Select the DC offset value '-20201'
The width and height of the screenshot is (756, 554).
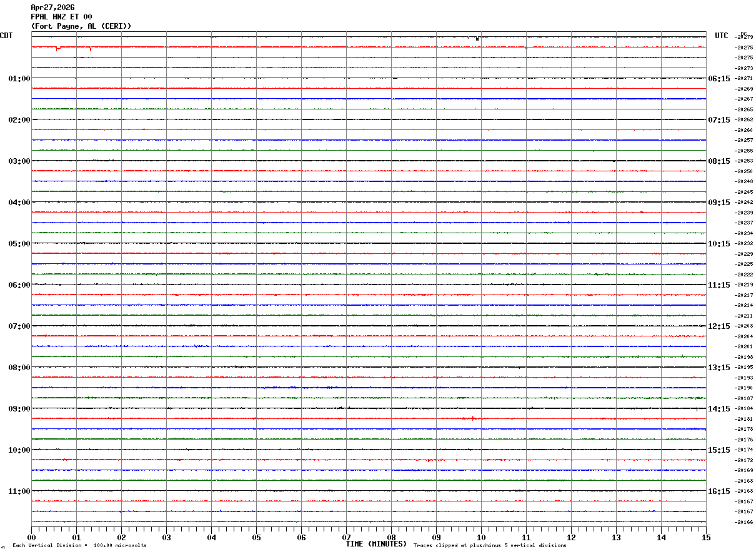click(744, 346)
